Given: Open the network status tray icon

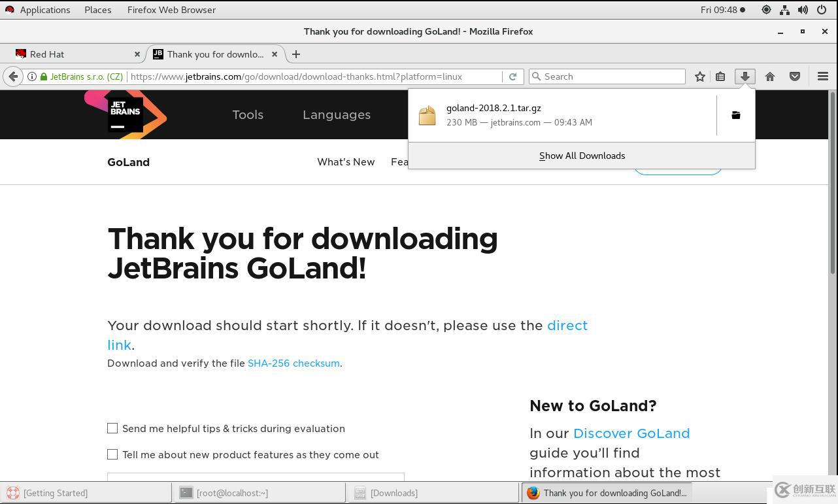Looking at the screenshot, I should point(784,10).
